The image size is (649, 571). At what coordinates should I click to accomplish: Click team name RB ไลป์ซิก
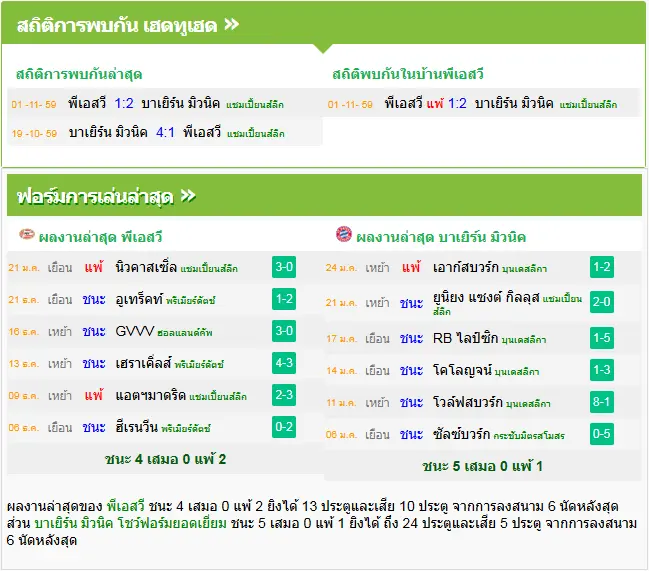point(465,338)
